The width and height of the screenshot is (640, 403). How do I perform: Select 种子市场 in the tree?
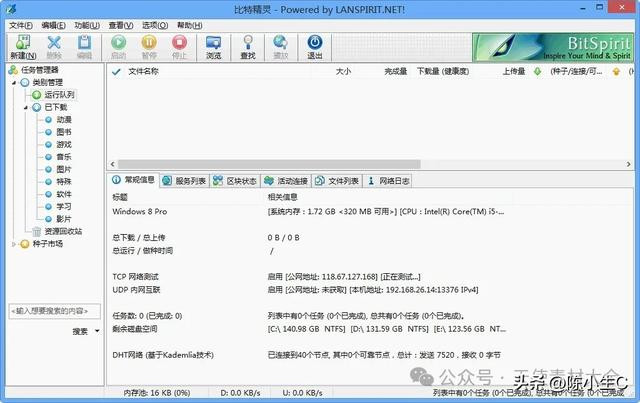(x=47, y=244)
